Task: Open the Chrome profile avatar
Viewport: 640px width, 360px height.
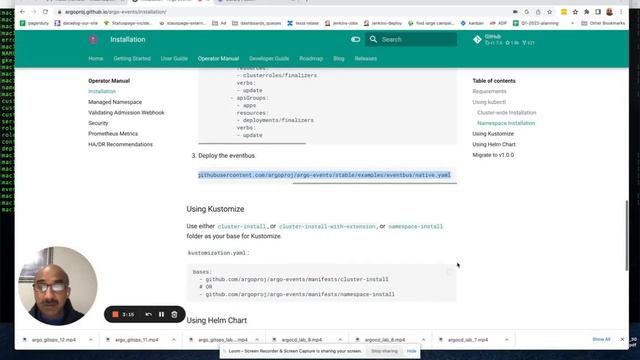Action: pyautogui.click(x=609, y=12)
